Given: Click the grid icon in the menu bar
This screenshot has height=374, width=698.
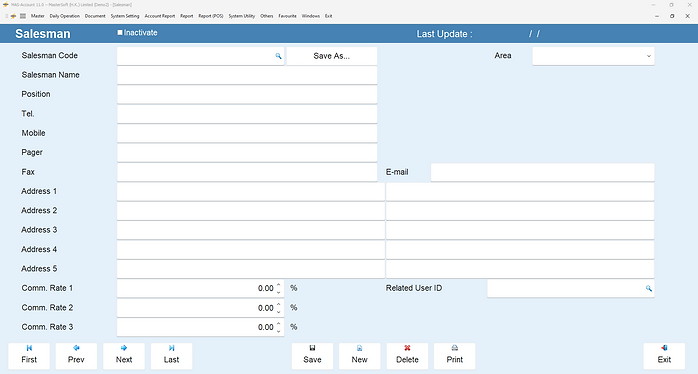Looking at the screenshot, I should coord(23,16).
